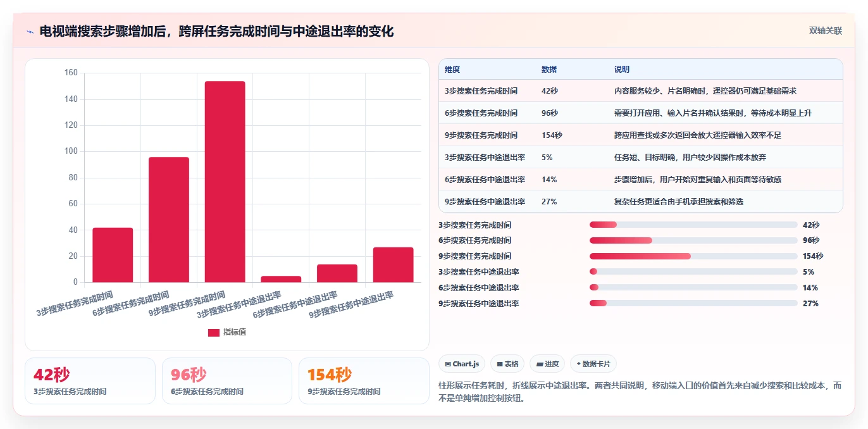Click the lightning icon beside the title
The width and height of the screenshot is (868, 429).
coord(30,32)
